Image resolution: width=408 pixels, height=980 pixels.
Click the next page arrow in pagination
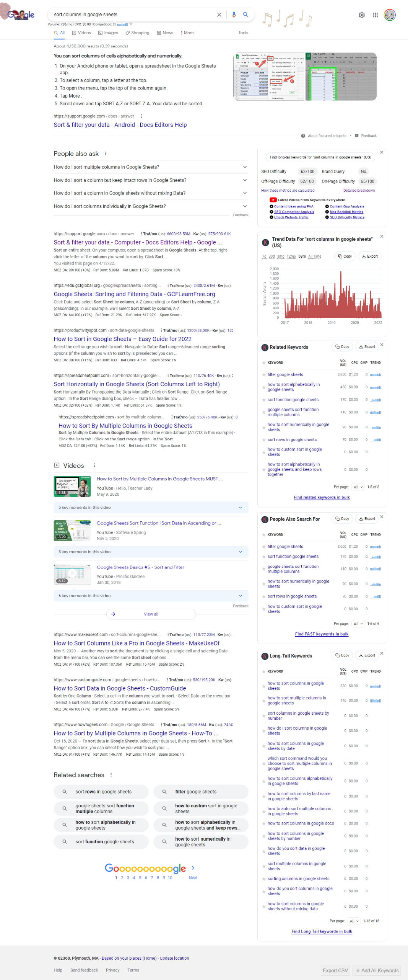193,868
